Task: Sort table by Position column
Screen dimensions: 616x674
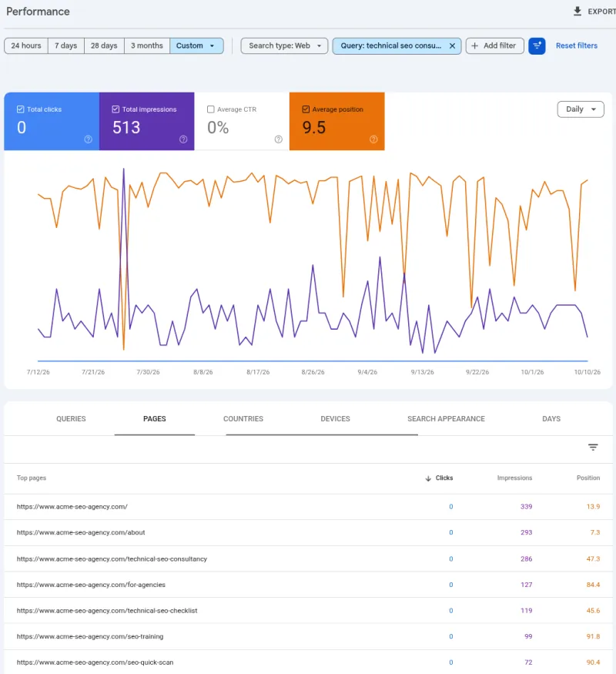Action: (588, 478)
